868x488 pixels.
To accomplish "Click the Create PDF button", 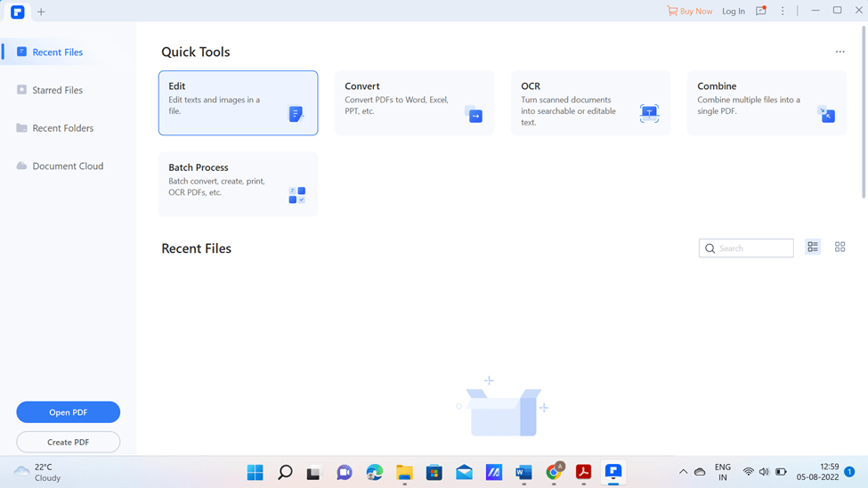I will point(68,442).
